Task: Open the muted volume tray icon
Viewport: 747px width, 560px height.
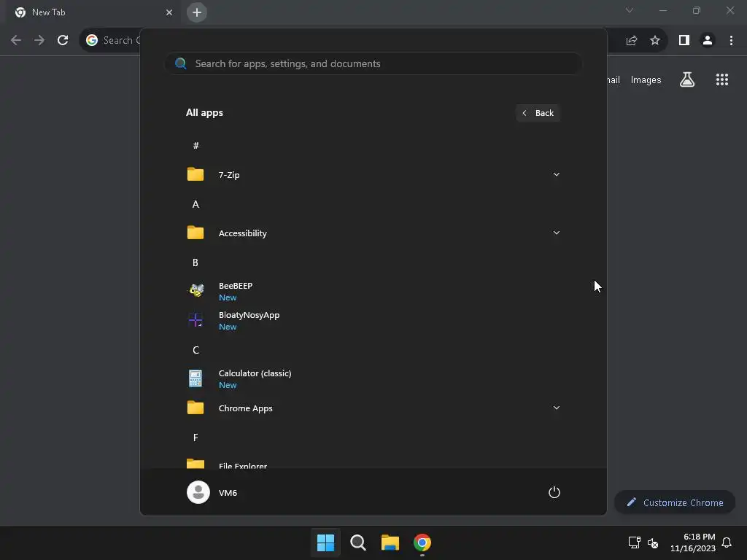Action: [x=653, y=542]
